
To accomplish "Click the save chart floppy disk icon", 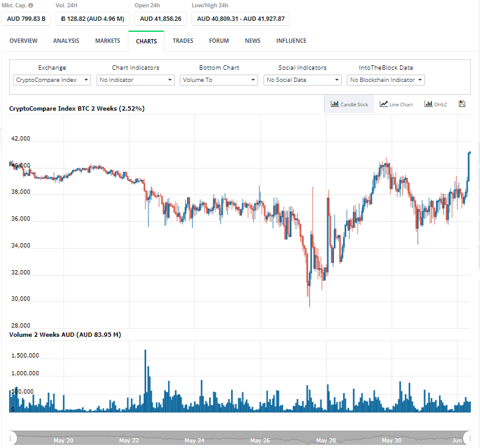I will 462,104.
